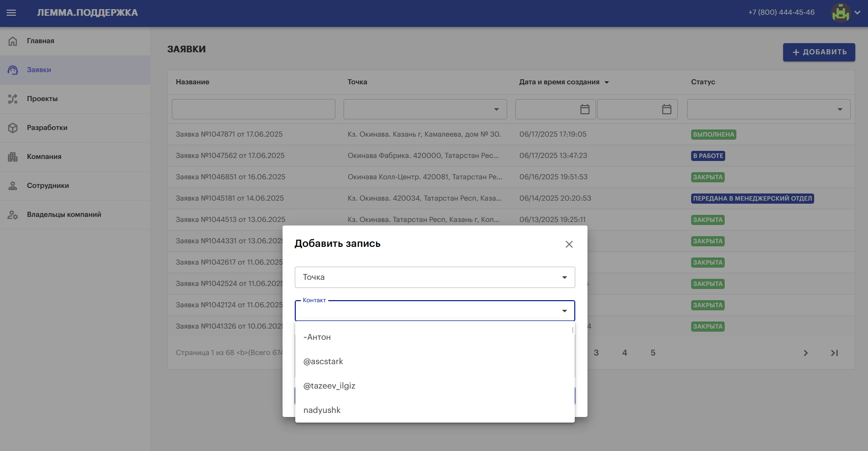Click the Компания building icon

pyautogui.click(x=13, y=157)
